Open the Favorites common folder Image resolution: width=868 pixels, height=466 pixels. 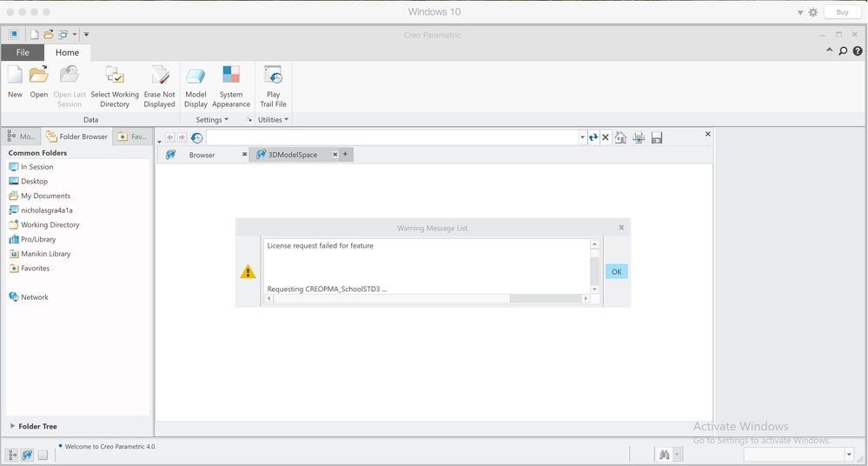30,268
